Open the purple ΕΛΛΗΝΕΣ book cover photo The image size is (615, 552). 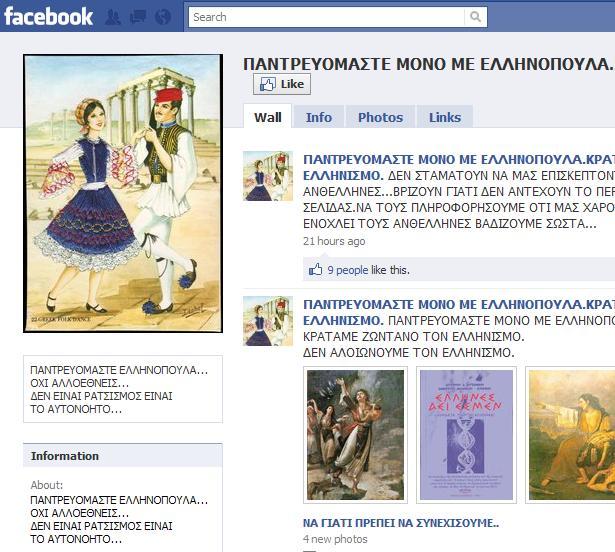tap(466, 435)
